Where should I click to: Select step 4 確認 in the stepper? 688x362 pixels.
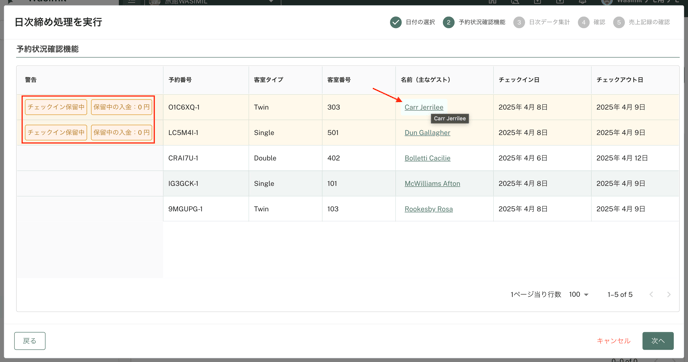click(x=591, y=22)
